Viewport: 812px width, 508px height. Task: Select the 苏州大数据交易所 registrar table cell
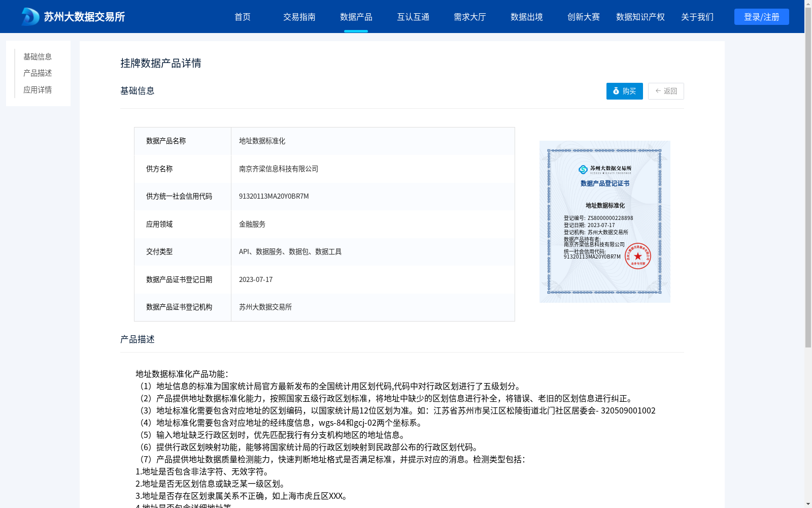point(373,307)
